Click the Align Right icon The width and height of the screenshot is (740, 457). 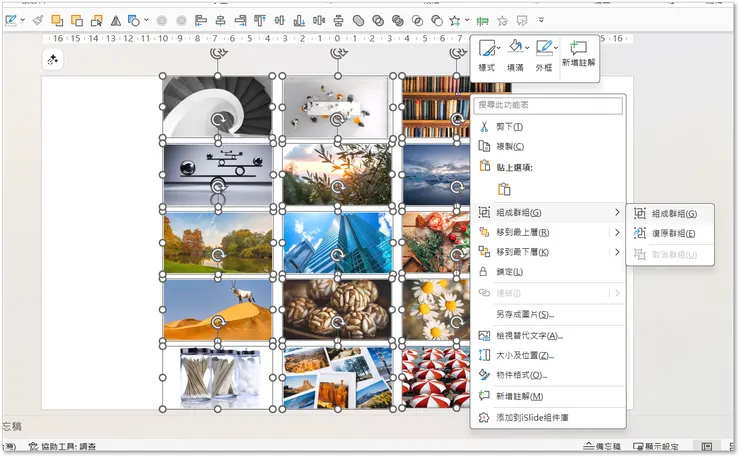pos(240,20)
